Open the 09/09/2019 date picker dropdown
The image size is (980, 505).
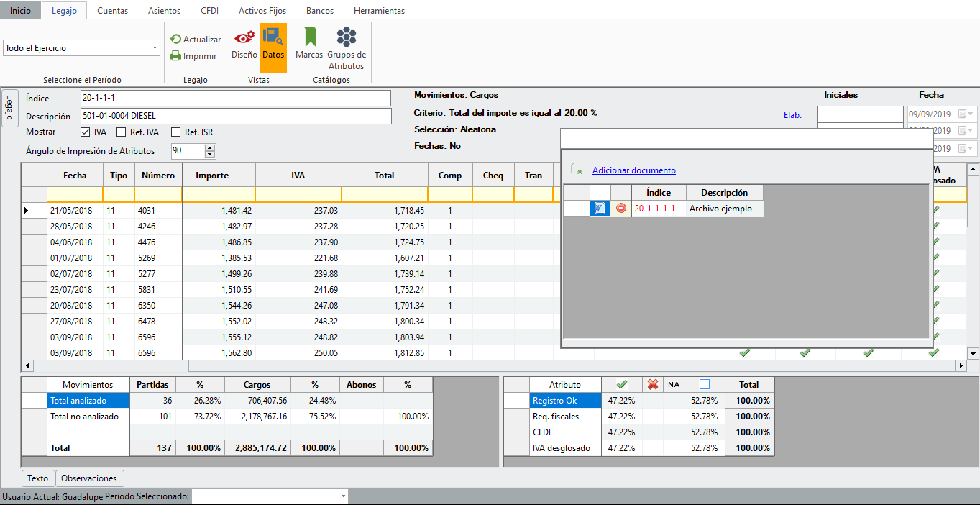pos(971,114)
